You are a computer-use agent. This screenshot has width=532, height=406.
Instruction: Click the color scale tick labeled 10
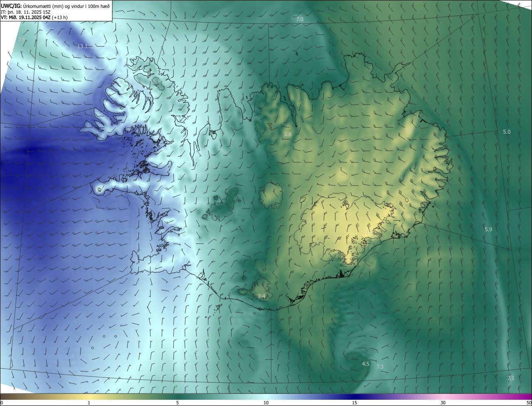point(266,403)
